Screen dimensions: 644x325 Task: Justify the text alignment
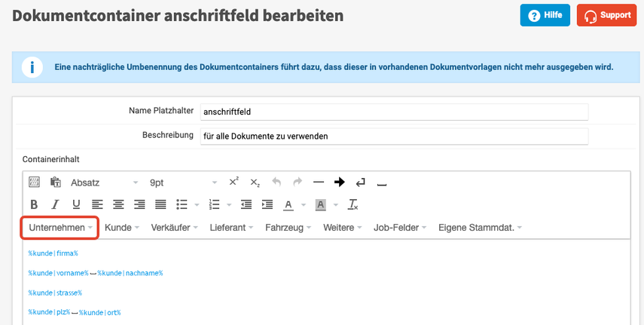(x=160, y=204)
